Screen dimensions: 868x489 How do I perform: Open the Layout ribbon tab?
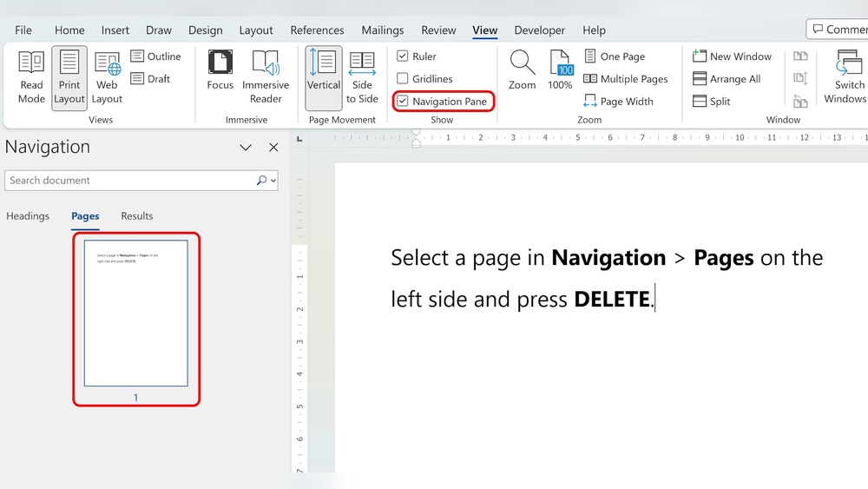pos(256,30)
